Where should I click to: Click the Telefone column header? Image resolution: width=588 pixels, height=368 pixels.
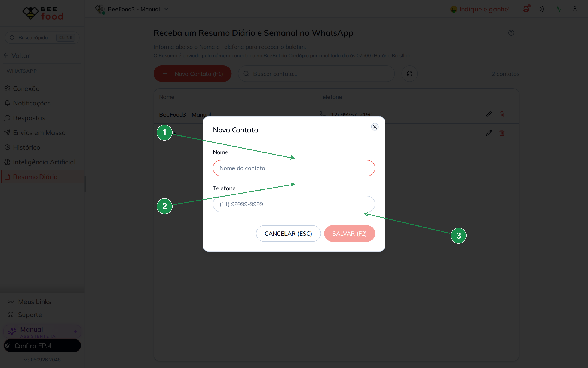point(330,97)
